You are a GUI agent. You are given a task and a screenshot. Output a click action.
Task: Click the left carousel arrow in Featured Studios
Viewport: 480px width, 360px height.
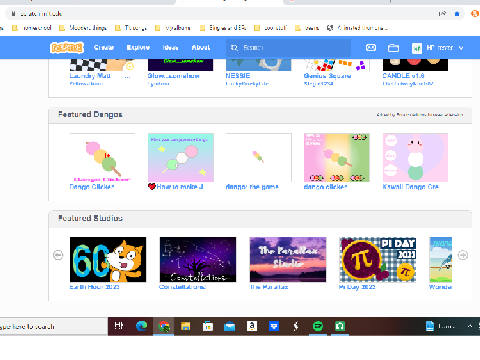point(58,255)
